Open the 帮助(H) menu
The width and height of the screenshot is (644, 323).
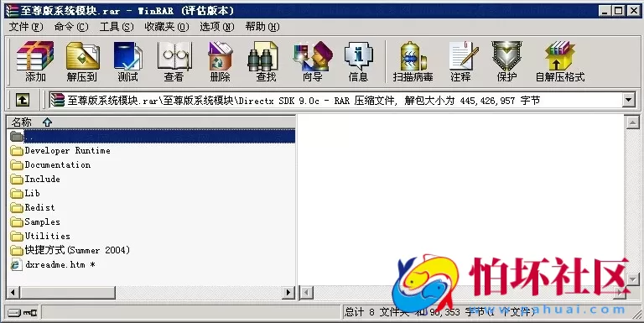(262, 27)
